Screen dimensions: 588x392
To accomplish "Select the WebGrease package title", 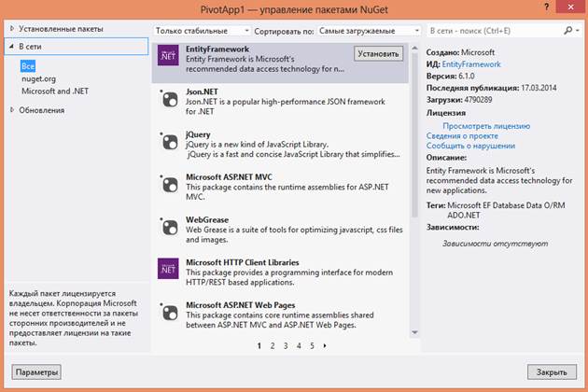I will pyautogui.click(x=207, y=220).
